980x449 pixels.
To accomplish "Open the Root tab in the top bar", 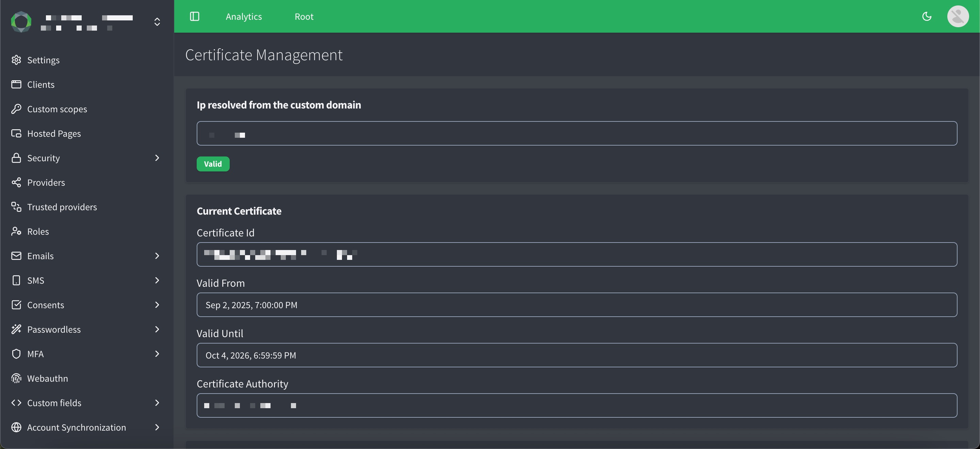I will click(x=304, y=16).
